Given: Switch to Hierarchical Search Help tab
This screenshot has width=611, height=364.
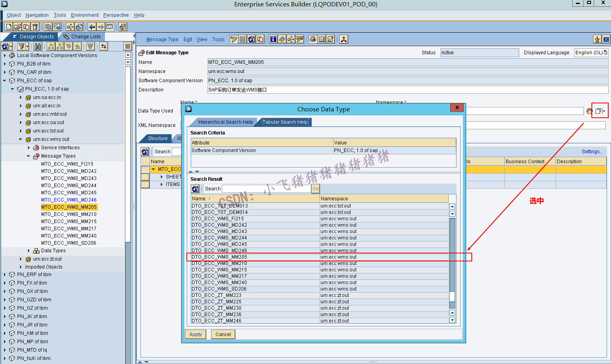Looking at the screenshot, I should (x=225, y=122).
